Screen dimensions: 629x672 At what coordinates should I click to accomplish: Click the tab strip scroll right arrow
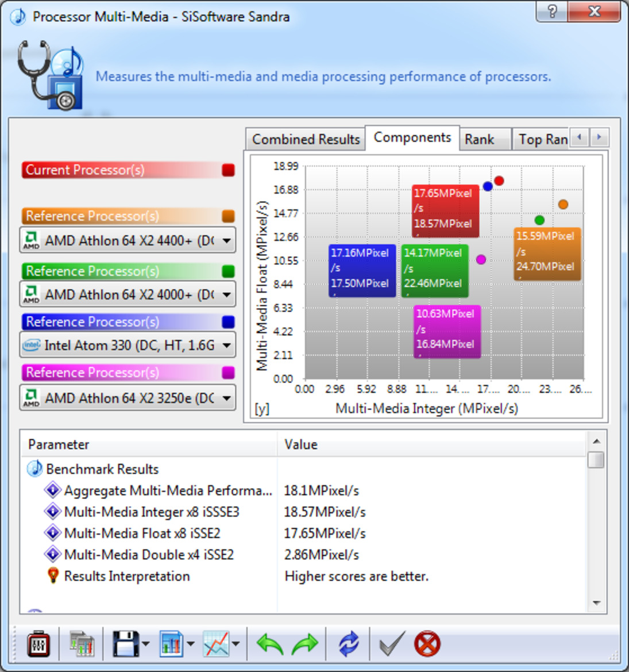pos(599,137)
